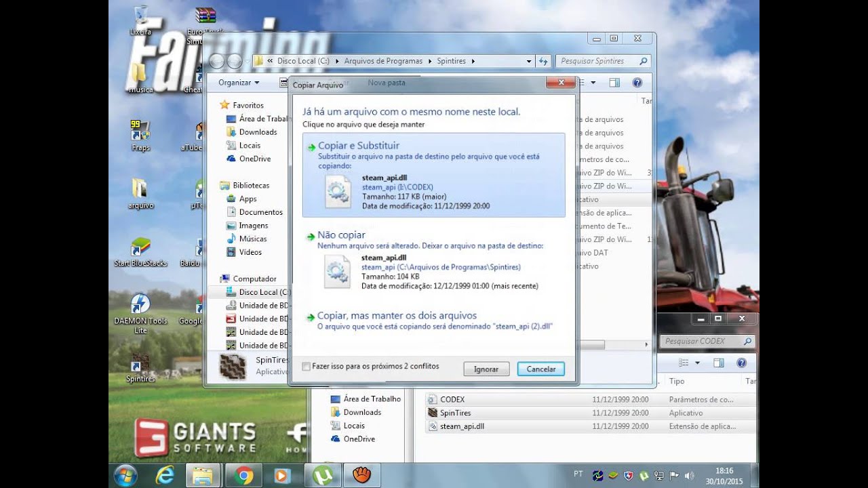The image size is (868, 488).
Task: Select Favoritos in Spintires sidebar
Action: tap(248, 105)
